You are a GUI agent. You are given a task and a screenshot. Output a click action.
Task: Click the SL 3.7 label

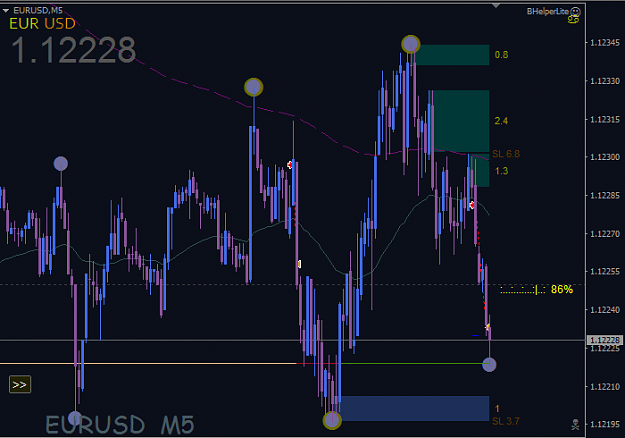[x=506, y=421]
